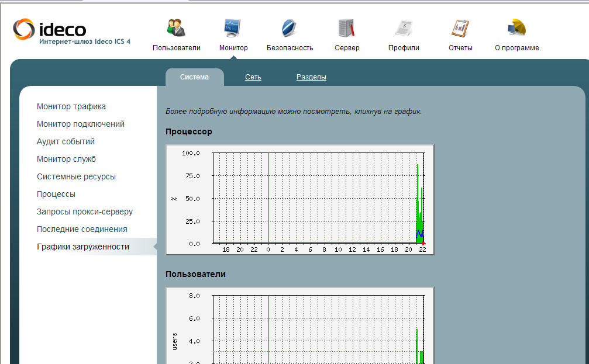
Task: Select the Профили menu label
Action: tap(404, 48)
